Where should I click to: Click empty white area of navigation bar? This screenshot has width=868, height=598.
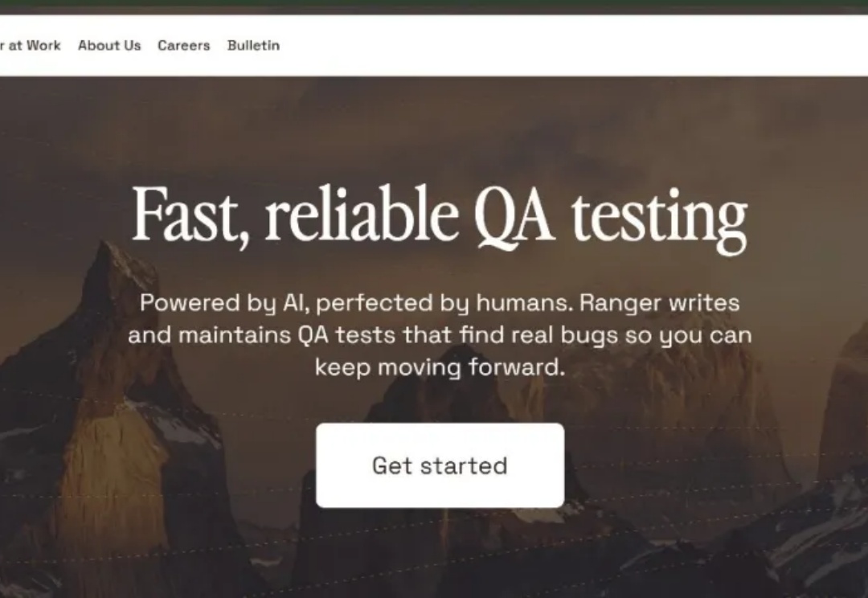click(563, 46)
